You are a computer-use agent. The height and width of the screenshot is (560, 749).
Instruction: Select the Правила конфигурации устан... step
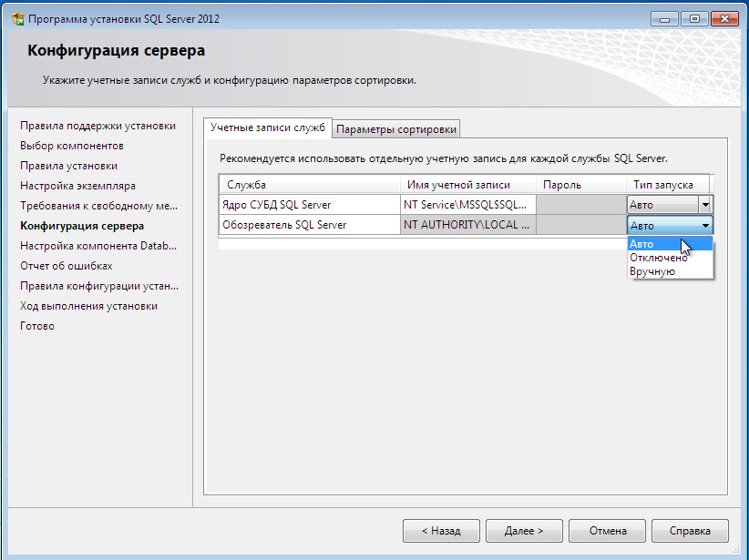tap(99, 286)
